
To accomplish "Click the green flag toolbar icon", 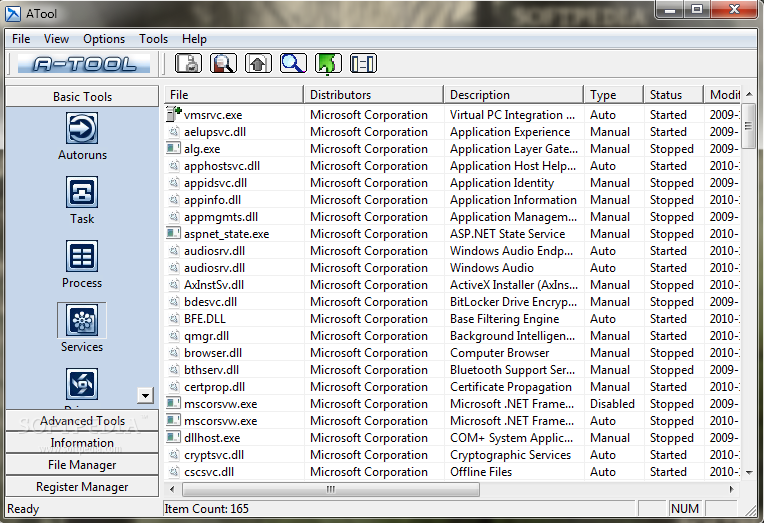I will coord(328,63).
